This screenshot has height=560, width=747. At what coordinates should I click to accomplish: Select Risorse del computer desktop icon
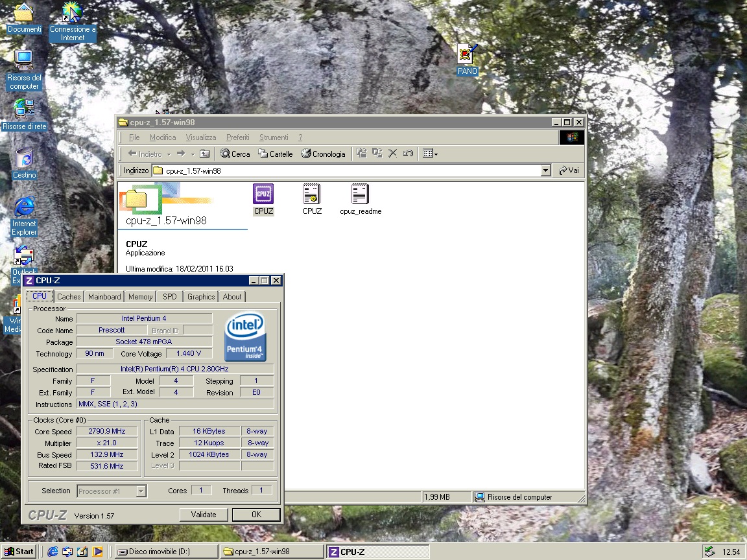(x=24, y=70)
